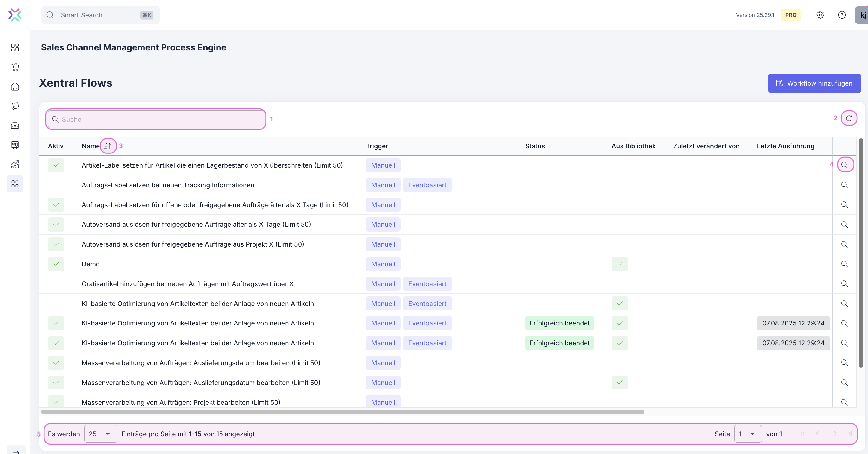Click the Trigger column header

click(377, 146)
